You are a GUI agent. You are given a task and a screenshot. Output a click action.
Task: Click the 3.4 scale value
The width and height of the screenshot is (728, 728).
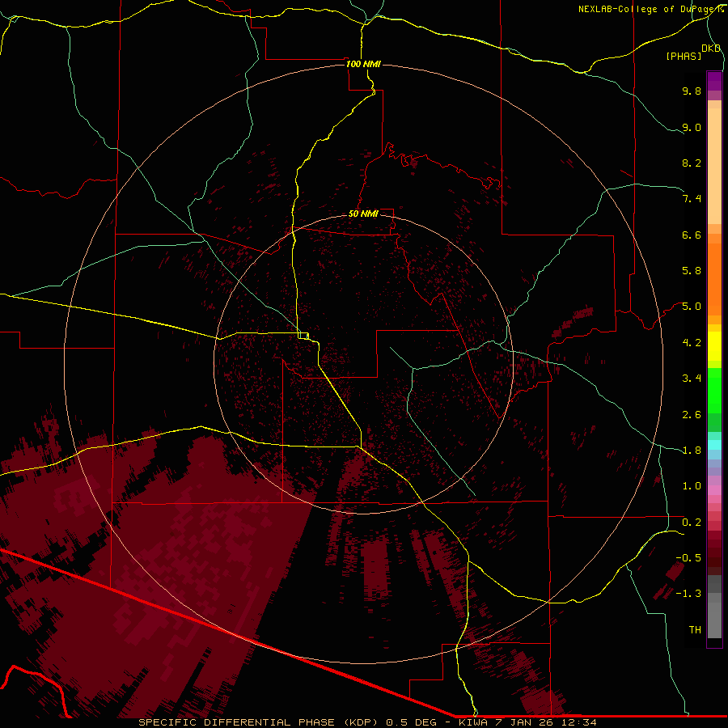pos(692,379)
